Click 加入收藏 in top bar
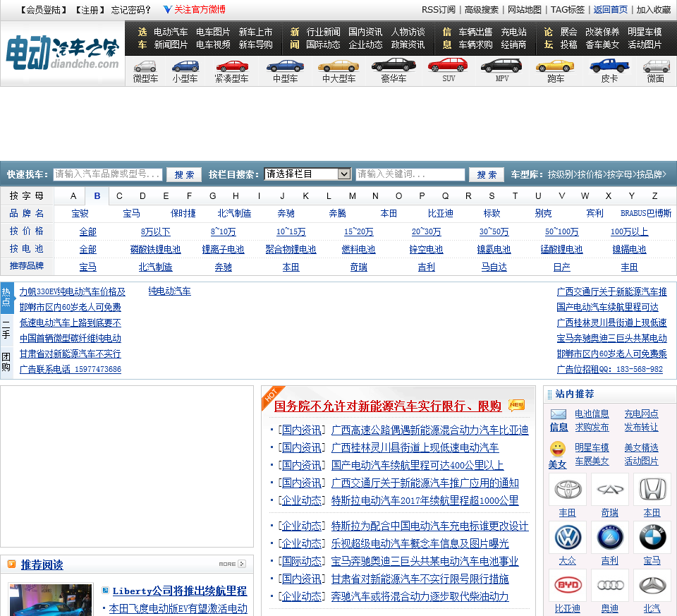 tap(653, 9)
